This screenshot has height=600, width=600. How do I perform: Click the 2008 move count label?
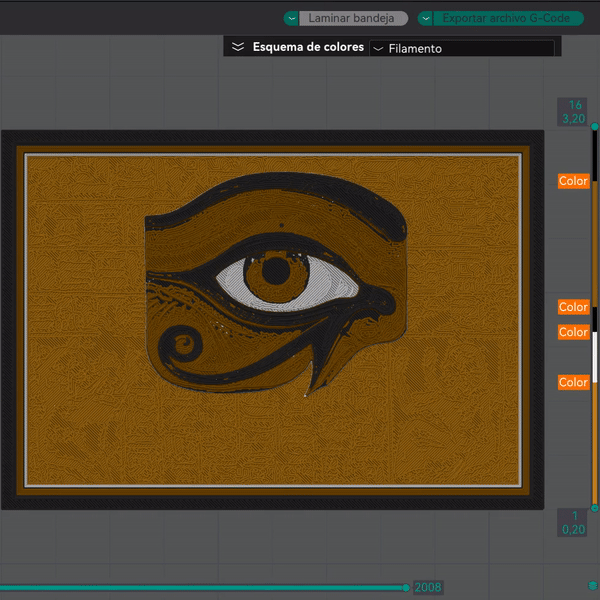coord(428,587)
